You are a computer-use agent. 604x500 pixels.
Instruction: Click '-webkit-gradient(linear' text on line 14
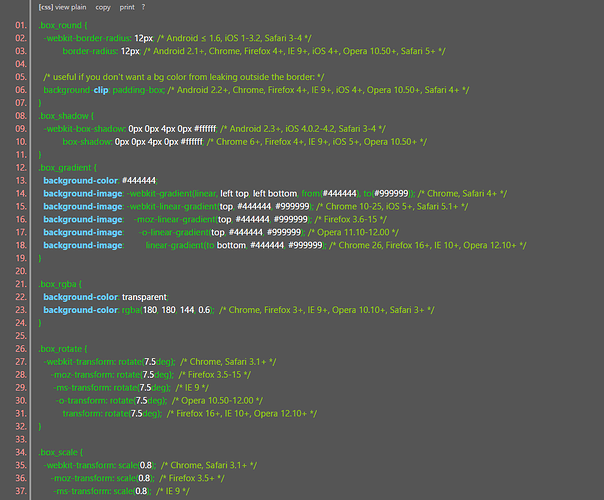point(173,193)
